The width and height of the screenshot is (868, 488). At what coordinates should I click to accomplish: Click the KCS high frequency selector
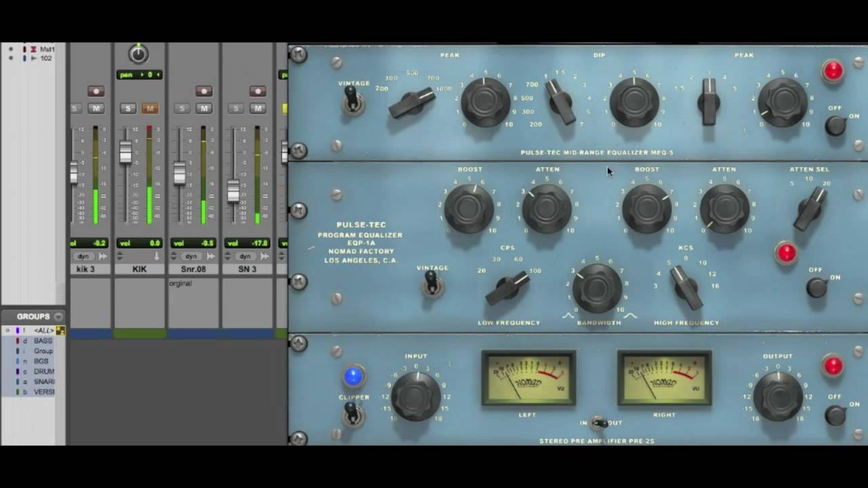click(686, 287)
